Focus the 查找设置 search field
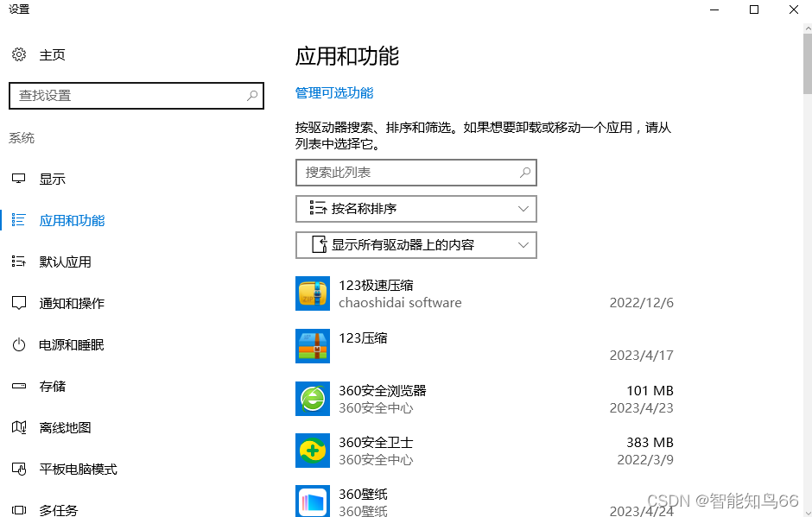Viewport: 812px width, 517px height. coord(136,95)
